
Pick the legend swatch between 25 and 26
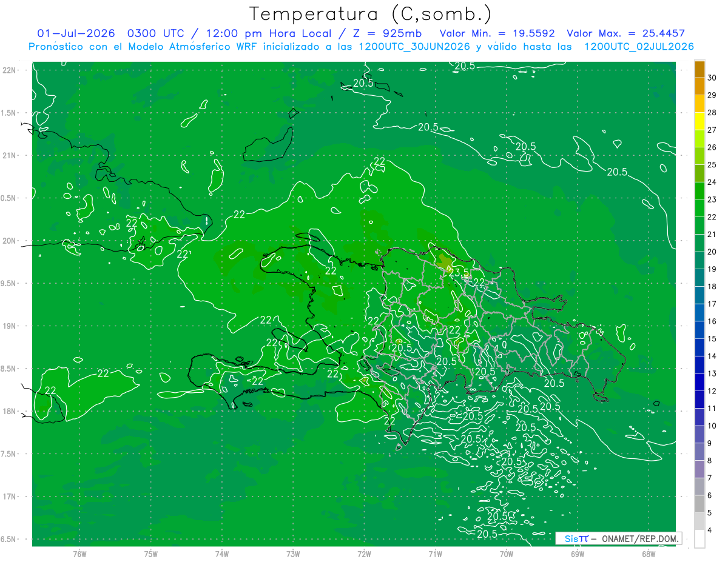(699, 156)
